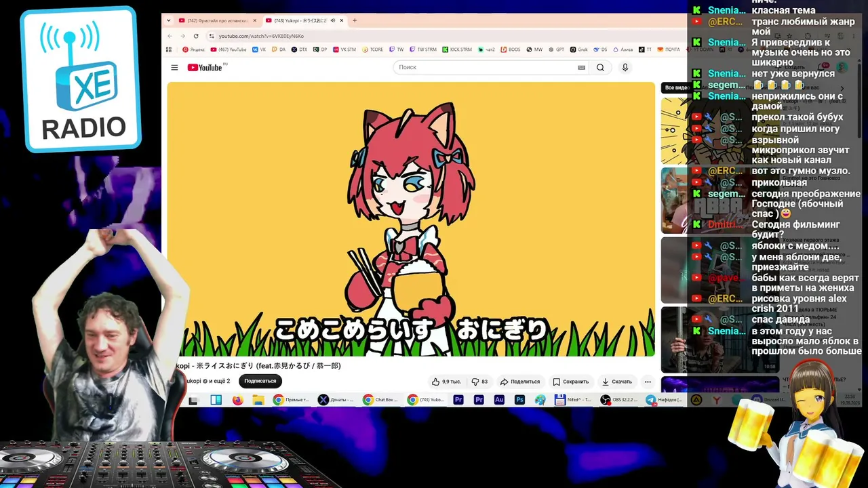Mute the Yukopi tab audio icon
Viewport: 868px width, 488px height.
point(332,20)
